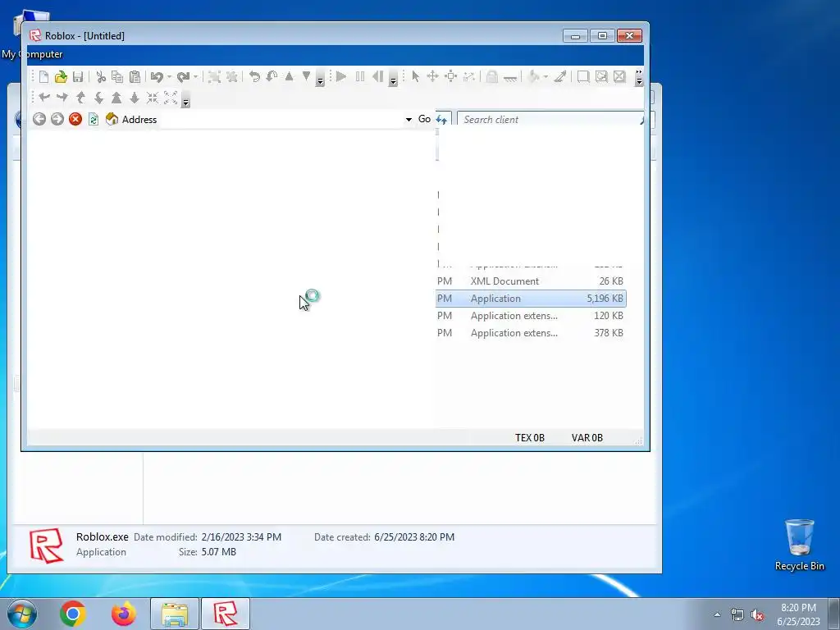This screenshot has width=840, height=630.
Task: Click the browser Forward arrow button
Action: click(57, 119)
